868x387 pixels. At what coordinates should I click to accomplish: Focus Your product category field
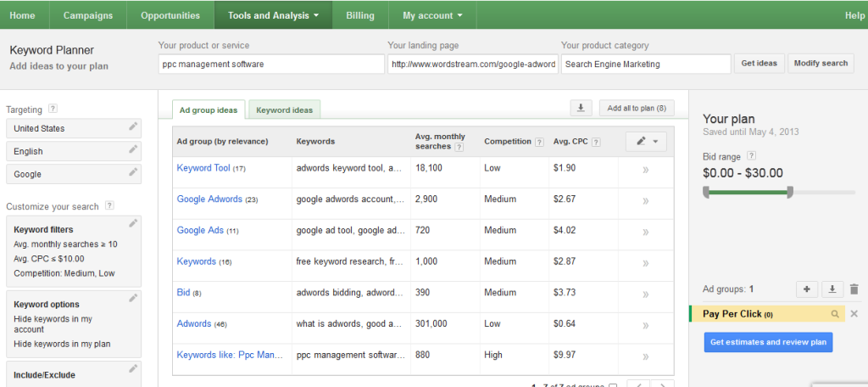coord(645,64)
